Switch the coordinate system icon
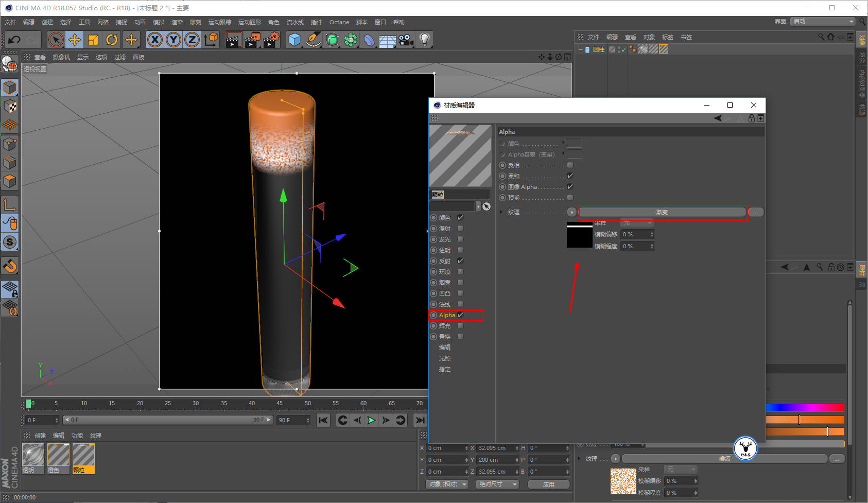Screen dimensions: 868x503 tap(211, 40)
